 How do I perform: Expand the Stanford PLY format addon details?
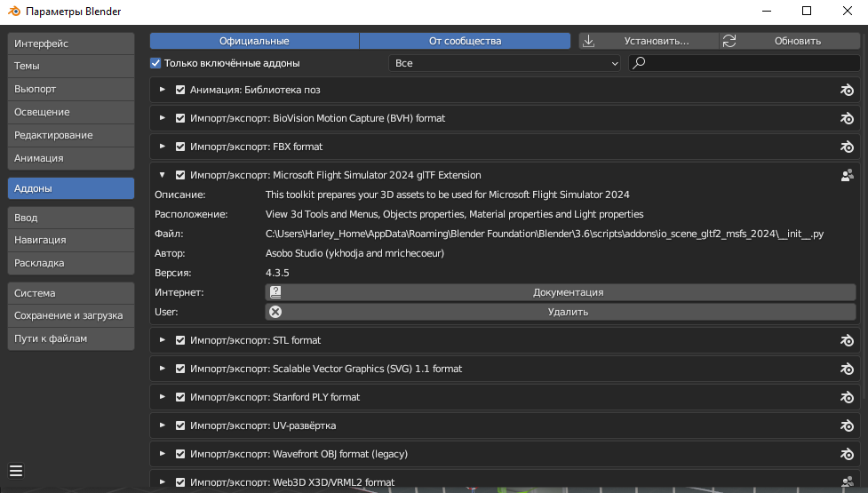(163, 397)
